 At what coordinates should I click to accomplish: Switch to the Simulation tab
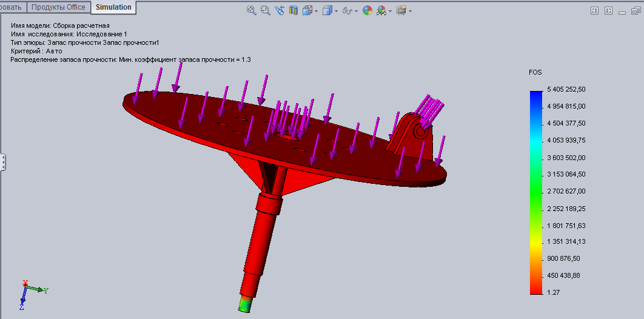click(x=114, y=7)
